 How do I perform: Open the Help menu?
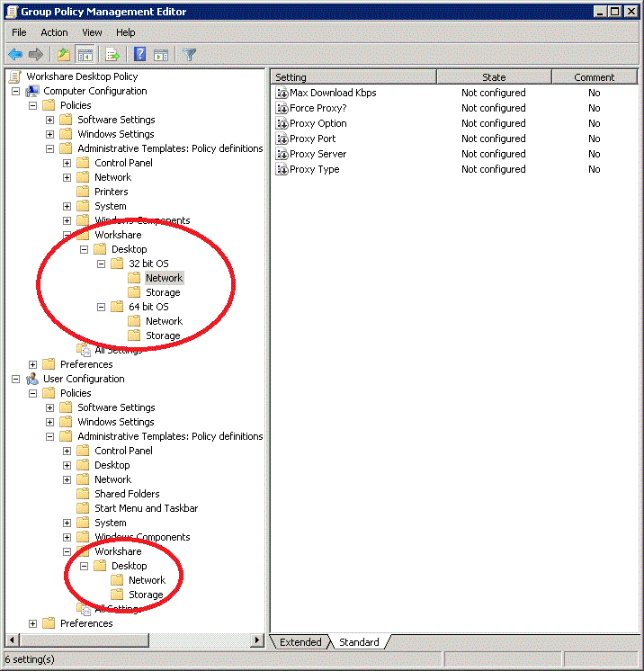(x=125, y=32)
